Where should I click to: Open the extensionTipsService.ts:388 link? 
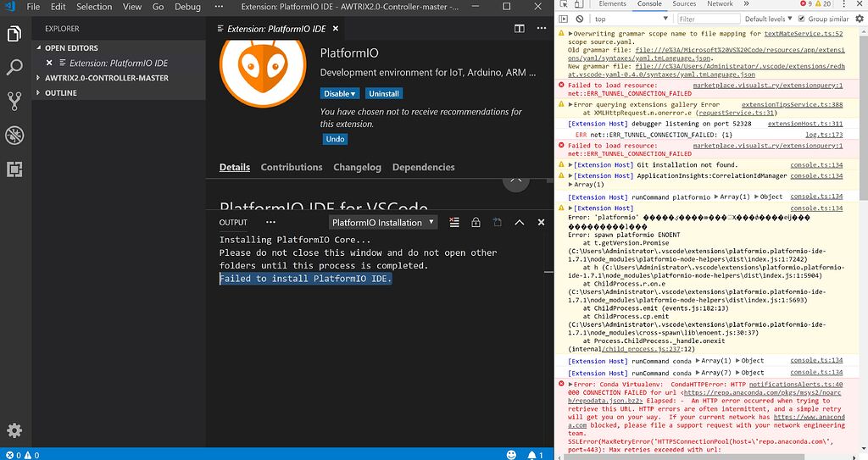tap(793, 104)
